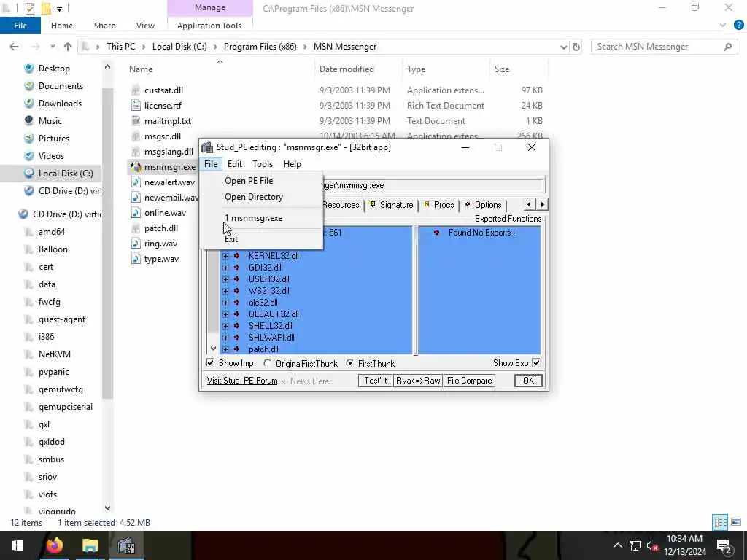This screenshot has height=560, width=747.
Task: Click the ring.wav audio icon
Action: 136,244
